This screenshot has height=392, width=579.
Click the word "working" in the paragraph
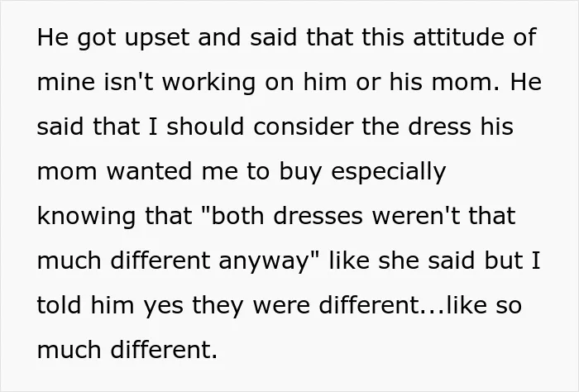click(x=208, y=83)
